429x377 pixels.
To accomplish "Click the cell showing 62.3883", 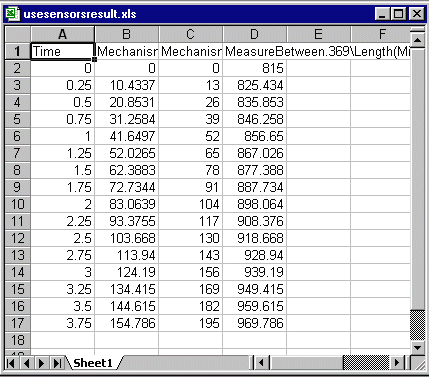I will [127, 170].
